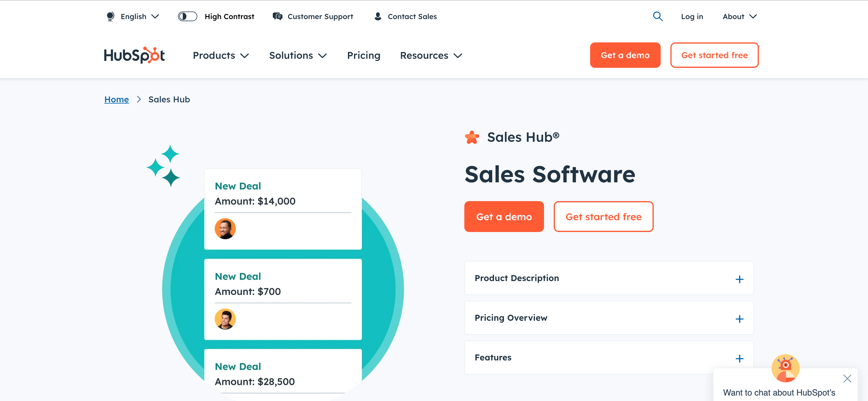Expand the Product Description section
This screenshot has height=401, width=868.
click(x=740, y=279)
